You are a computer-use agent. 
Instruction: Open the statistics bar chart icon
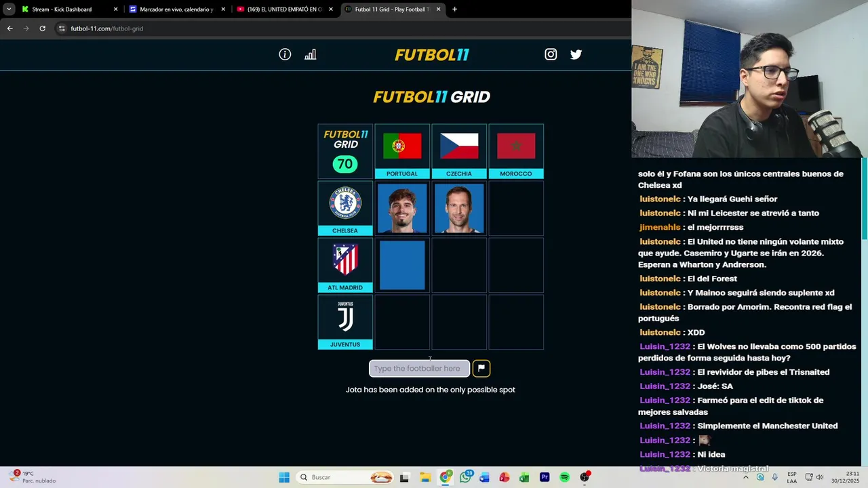[x=310, y=54]
